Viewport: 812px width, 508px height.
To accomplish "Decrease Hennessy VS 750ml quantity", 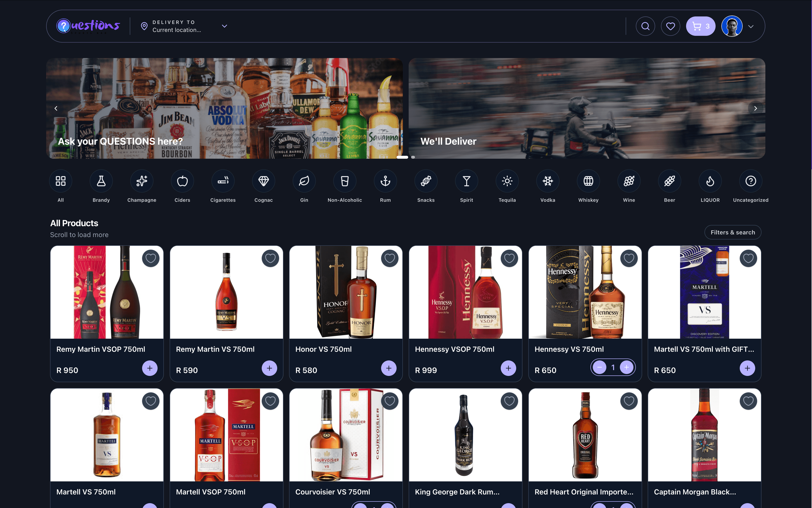I will (x=600, y=367).
